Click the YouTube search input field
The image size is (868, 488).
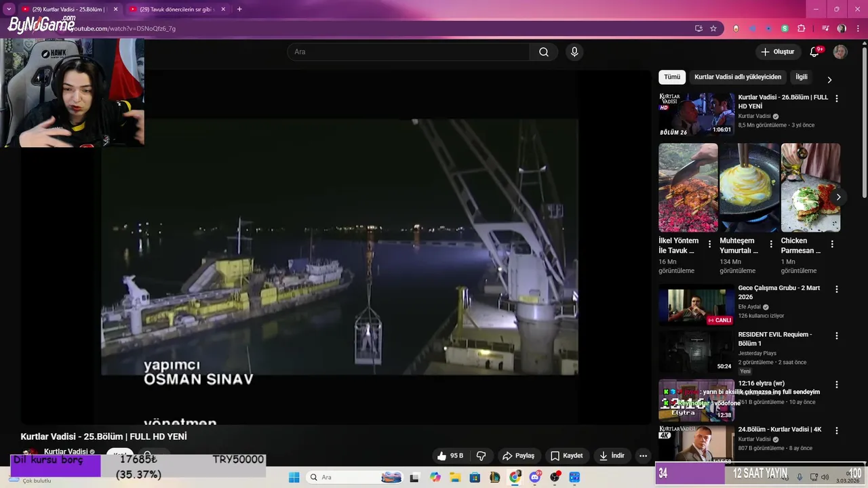coord(409,52)
